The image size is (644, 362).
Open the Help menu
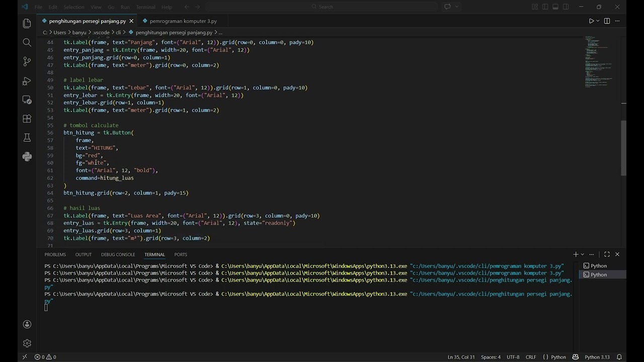pyautogui.click(x=167, y=7)
